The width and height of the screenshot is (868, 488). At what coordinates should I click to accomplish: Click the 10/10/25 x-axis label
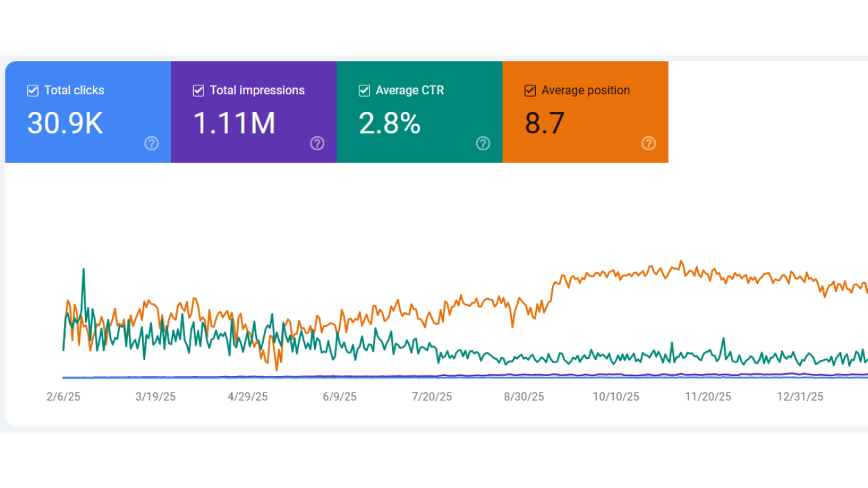click(x=616, y=397)
